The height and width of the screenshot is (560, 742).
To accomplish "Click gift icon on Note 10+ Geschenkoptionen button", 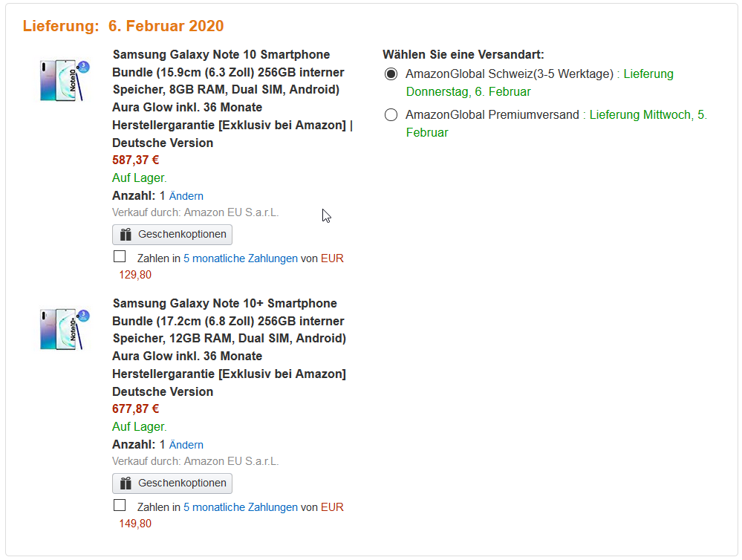I will click(x=126, y=484).
